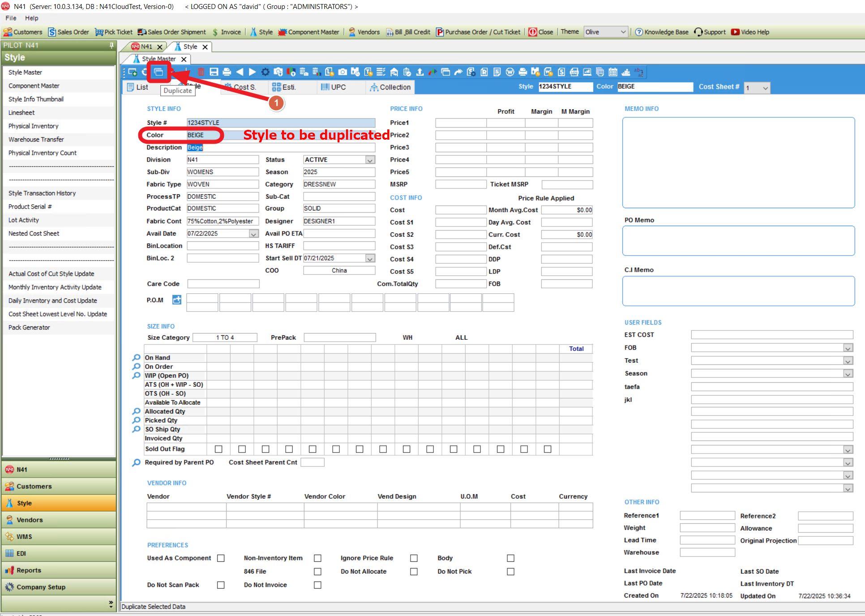Click into the Care Code field

pos(223,284)
